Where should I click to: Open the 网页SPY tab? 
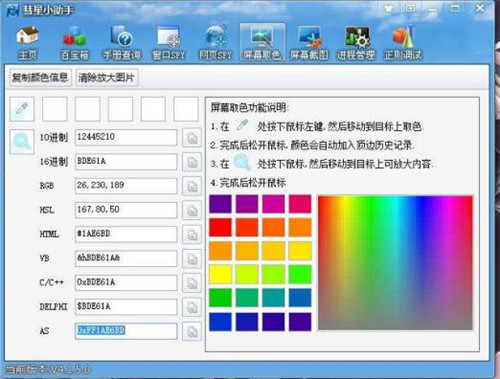point(215,43)
